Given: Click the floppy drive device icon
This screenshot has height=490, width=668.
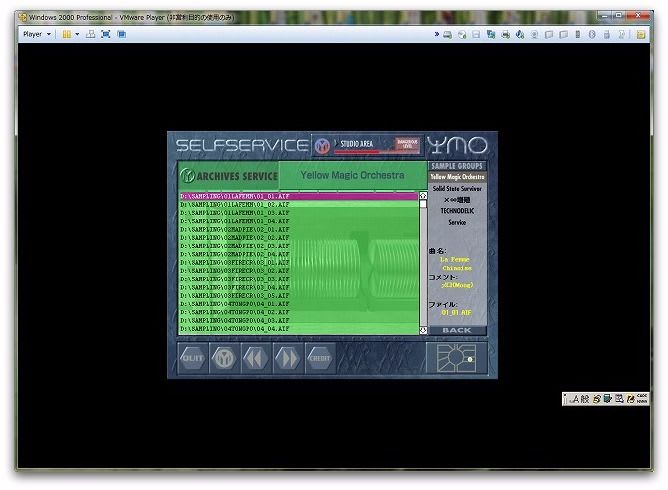Looking at the screenshot, I should [x=476, y=35].
